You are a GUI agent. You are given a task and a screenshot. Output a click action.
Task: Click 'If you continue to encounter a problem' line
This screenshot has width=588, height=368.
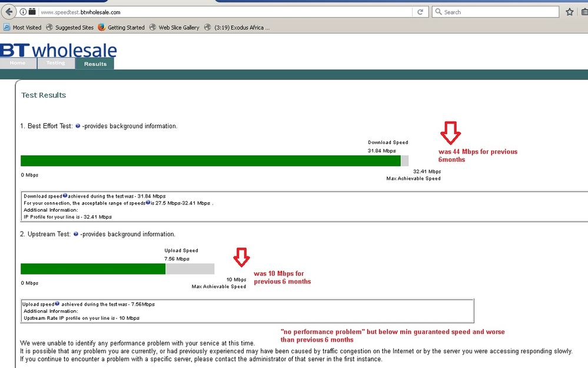click(201, 359)
